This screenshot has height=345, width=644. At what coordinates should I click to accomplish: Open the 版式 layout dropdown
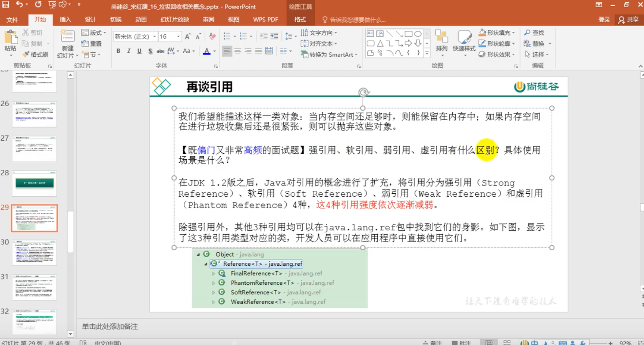click(94, 33)
